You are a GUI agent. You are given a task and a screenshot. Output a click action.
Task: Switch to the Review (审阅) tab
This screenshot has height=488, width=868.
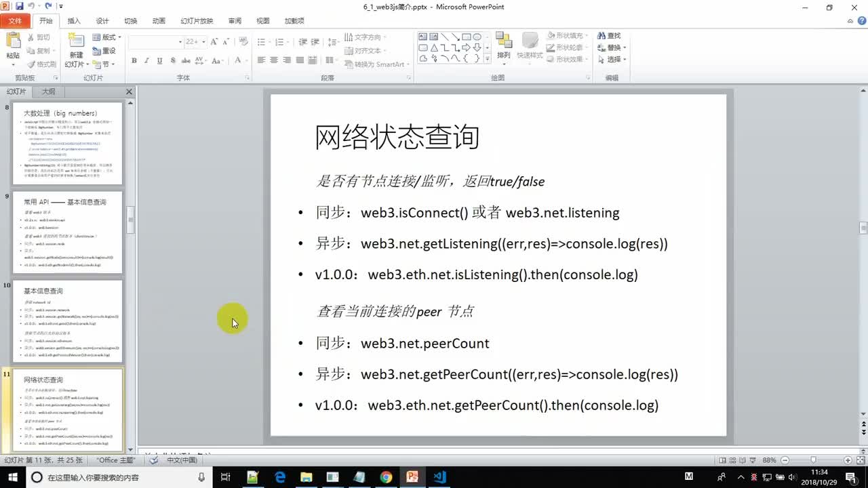tap(235, 21)
